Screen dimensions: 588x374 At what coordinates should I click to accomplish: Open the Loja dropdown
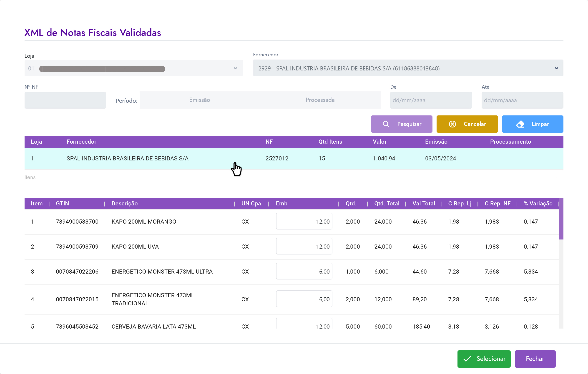click(x=133, y=68)
